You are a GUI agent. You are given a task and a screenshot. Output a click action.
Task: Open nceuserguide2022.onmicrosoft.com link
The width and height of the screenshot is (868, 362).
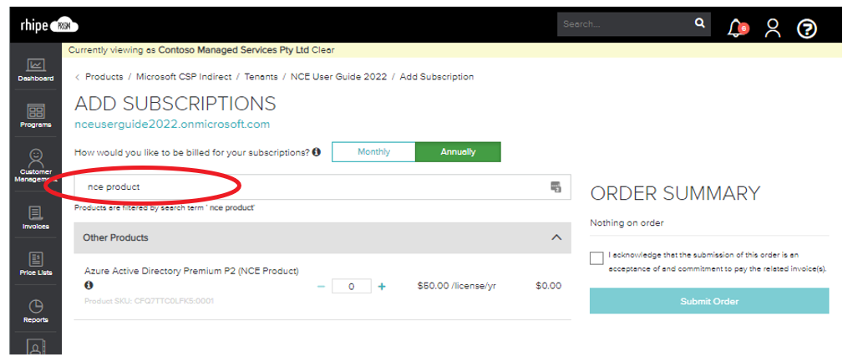tap(172, 125)
